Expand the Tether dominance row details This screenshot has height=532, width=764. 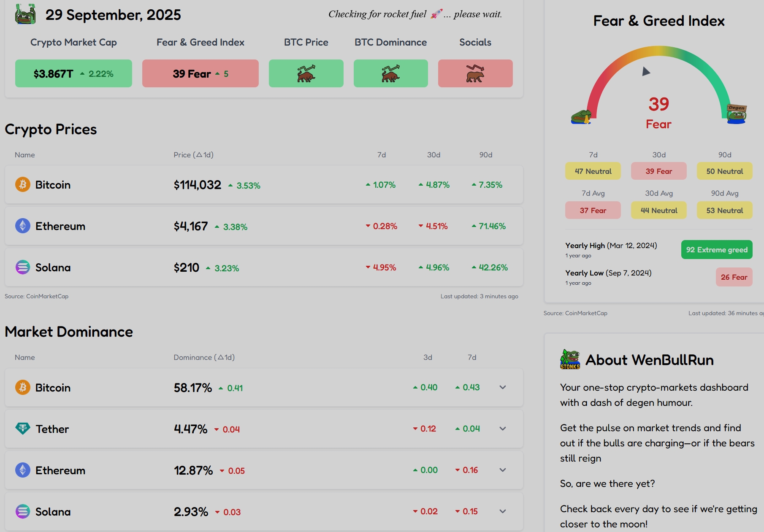[x=503, y=429]
